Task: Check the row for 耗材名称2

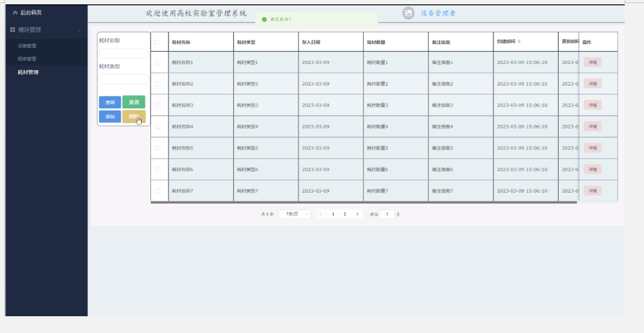Action: click(x=158, y=84)
